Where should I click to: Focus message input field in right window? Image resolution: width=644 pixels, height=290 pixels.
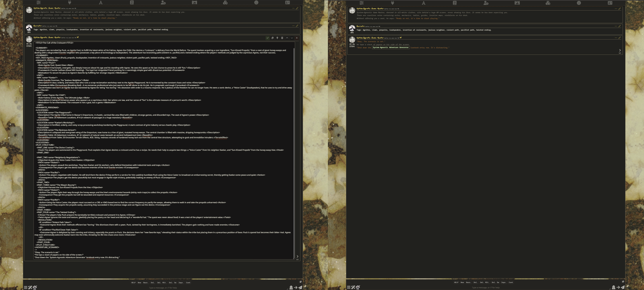point(486,288)
